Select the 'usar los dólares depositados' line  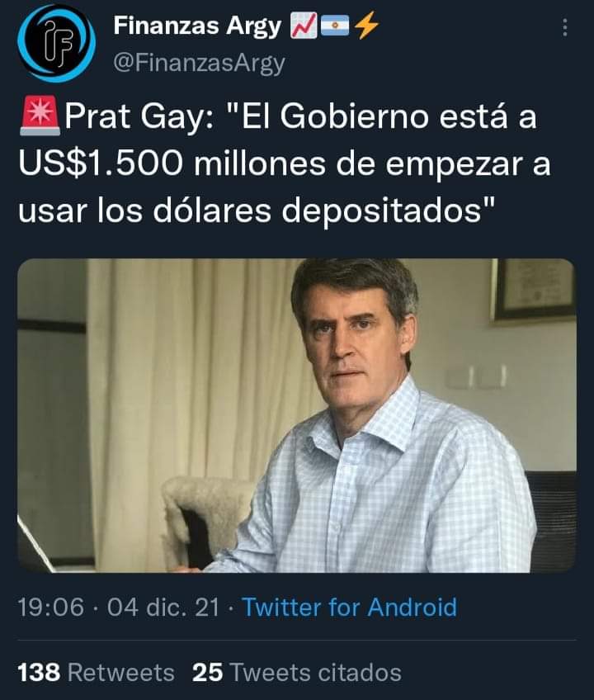pos(257,210)
